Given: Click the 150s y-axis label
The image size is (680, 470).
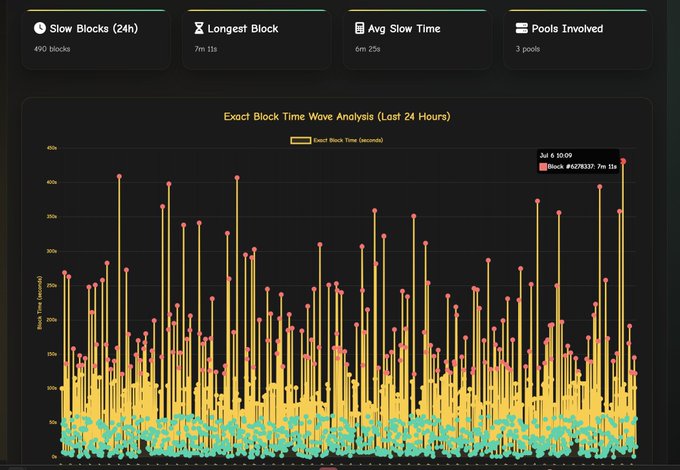Looking at the screenshot, I should [x=52, y=354].
